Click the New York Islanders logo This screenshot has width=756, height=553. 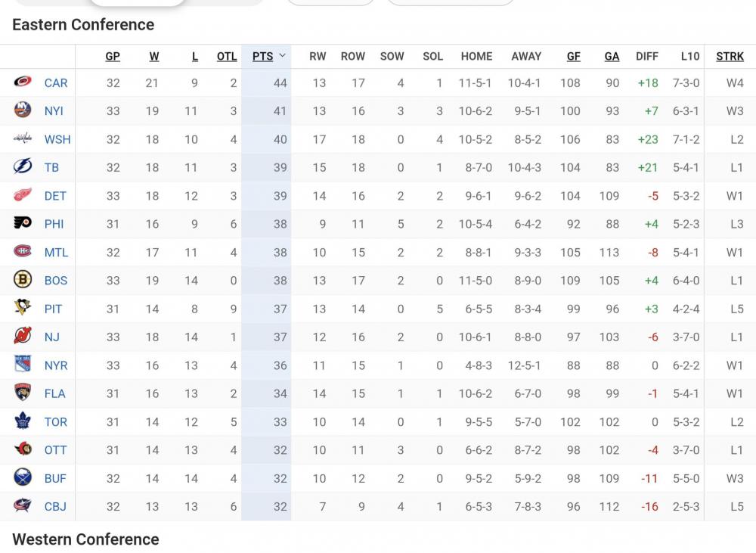23,110
